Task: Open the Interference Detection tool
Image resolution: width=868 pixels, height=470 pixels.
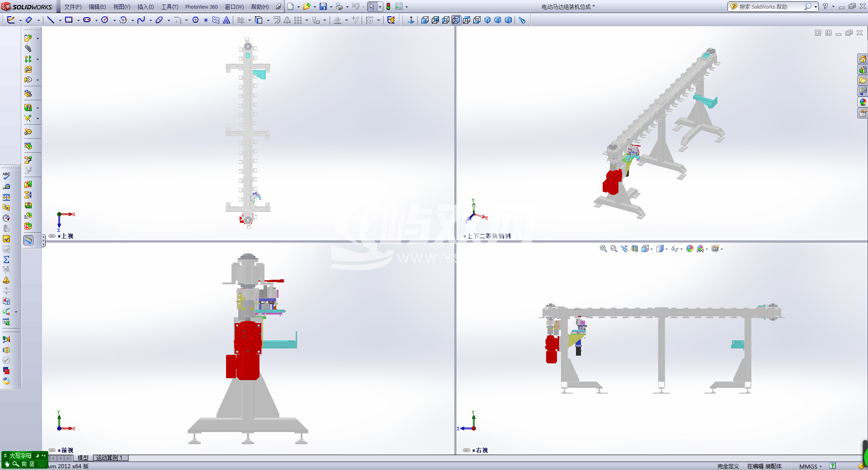Action: [x=28, y=184]
